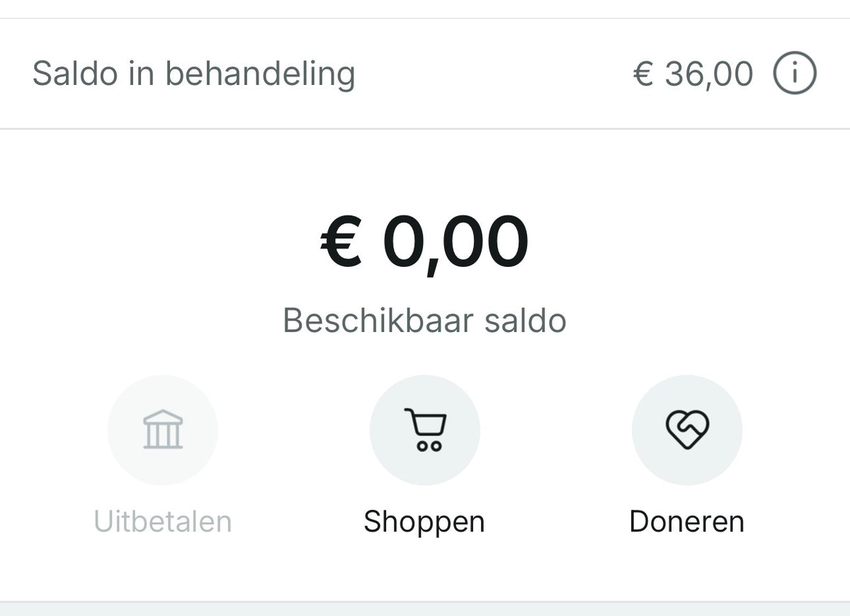This screenshot has width=850, height=616.
Task: Select the Uitbetalen text label
Action: click(163, 522)
